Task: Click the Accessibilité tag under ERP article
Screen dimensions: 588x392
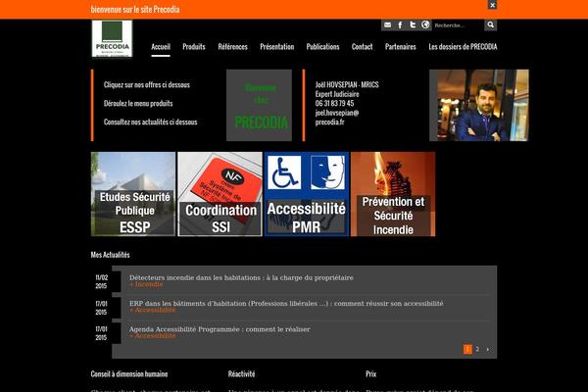Action: pos(153,310)
